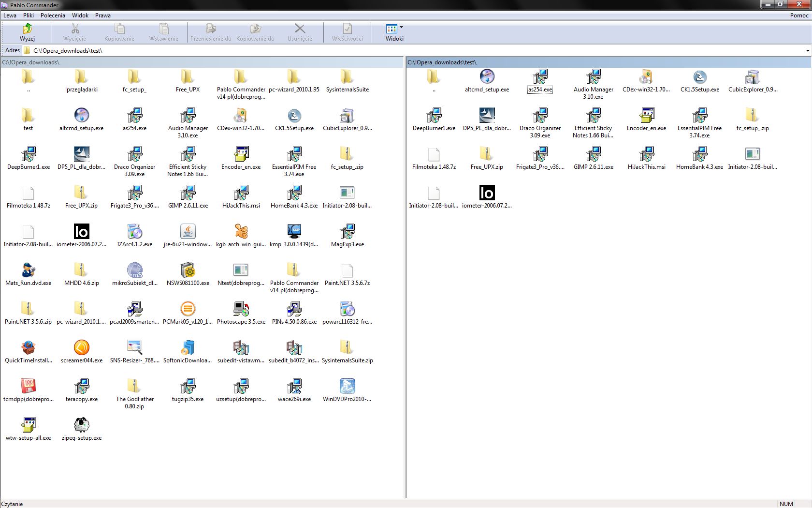812x508 pixels.
Task: Select the !przeglądarki folder in left panel
Action: tap(81, 81)
